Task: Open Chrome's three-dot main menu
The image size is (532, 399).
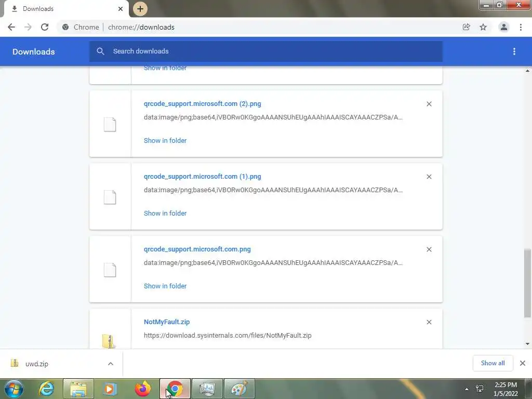Action: coord(521,27)
